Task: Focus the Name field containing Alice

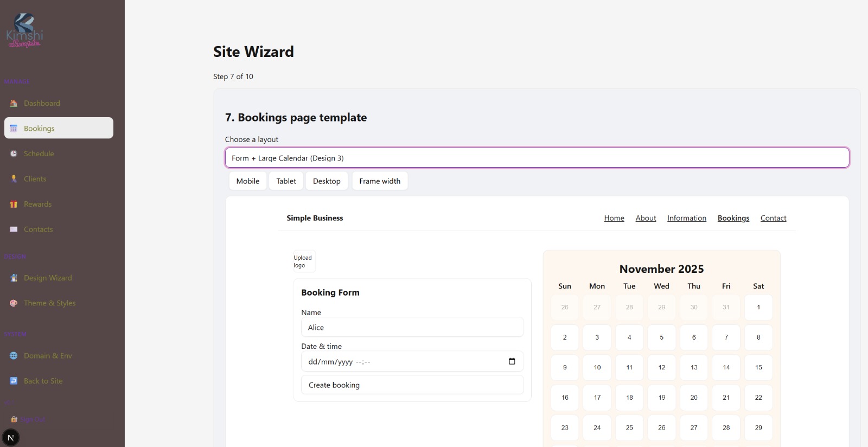Action: point(412,327)
